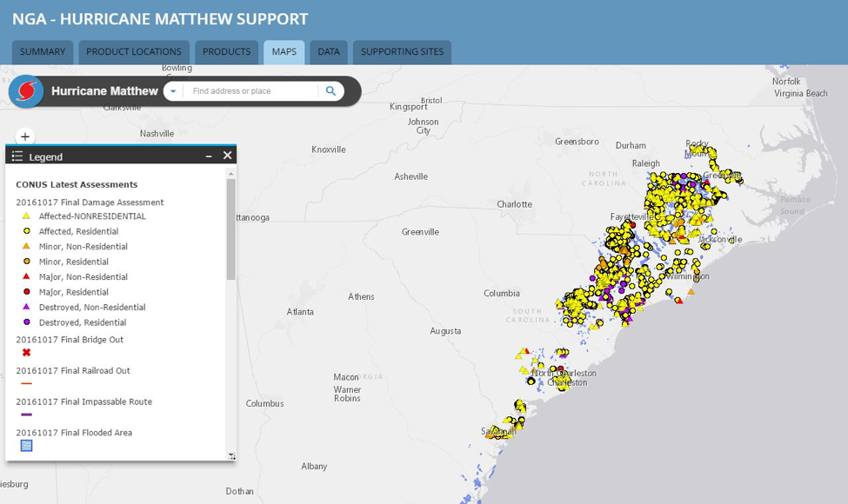Zoom in with the plus button

coord(25,136)
